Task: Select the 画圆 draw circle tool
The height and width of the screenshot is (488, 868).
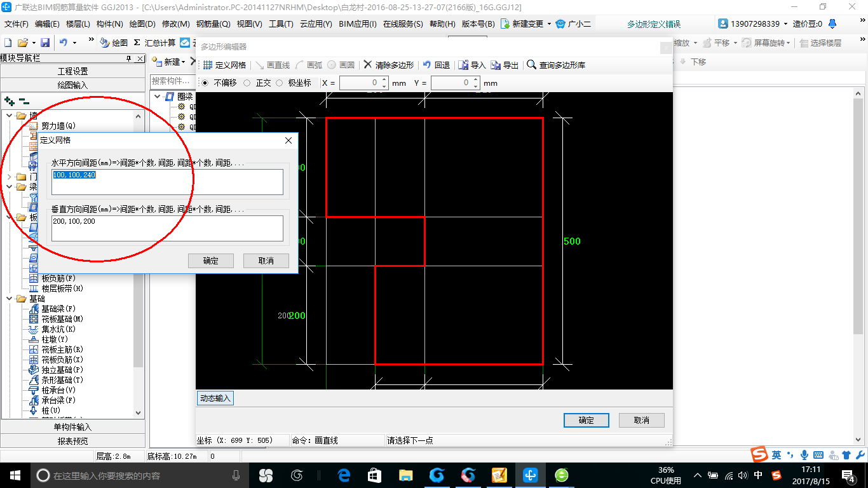Action: click(341, 65)
